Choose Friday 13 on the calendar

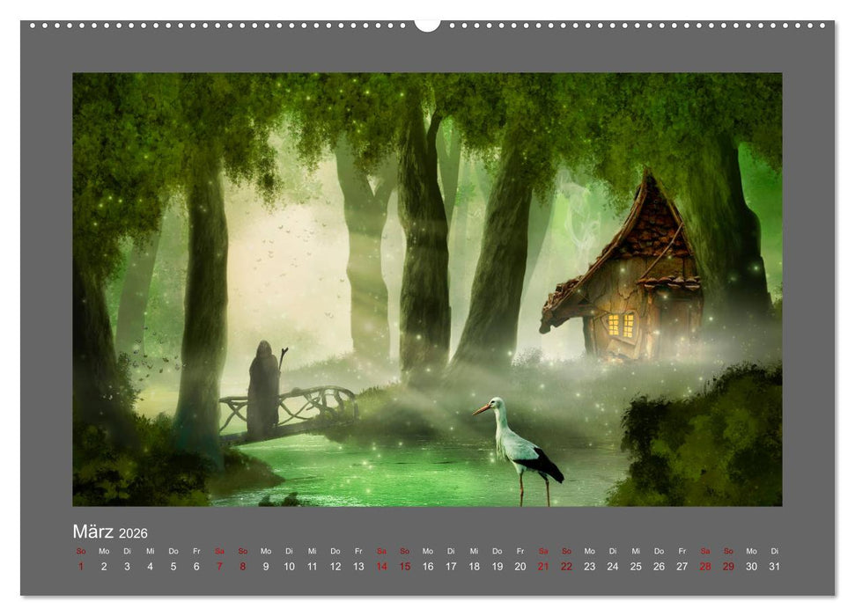point(358,567)
